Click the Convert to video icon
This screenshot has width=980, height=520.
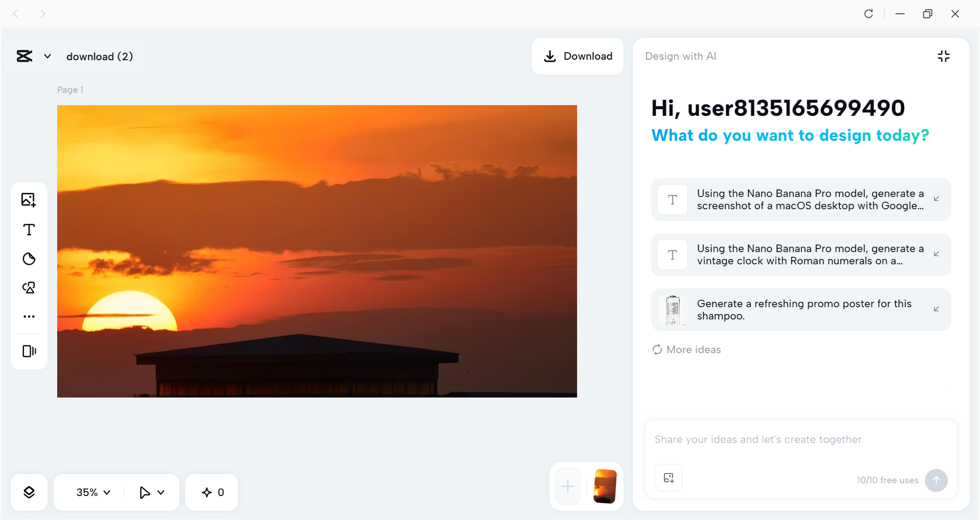[x=29, y=351]
